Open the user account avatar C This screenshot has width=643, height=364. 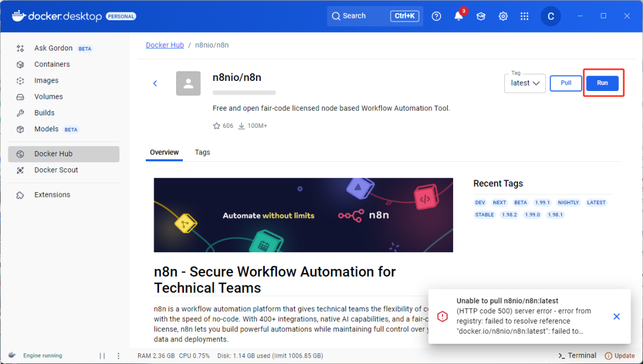551,17
